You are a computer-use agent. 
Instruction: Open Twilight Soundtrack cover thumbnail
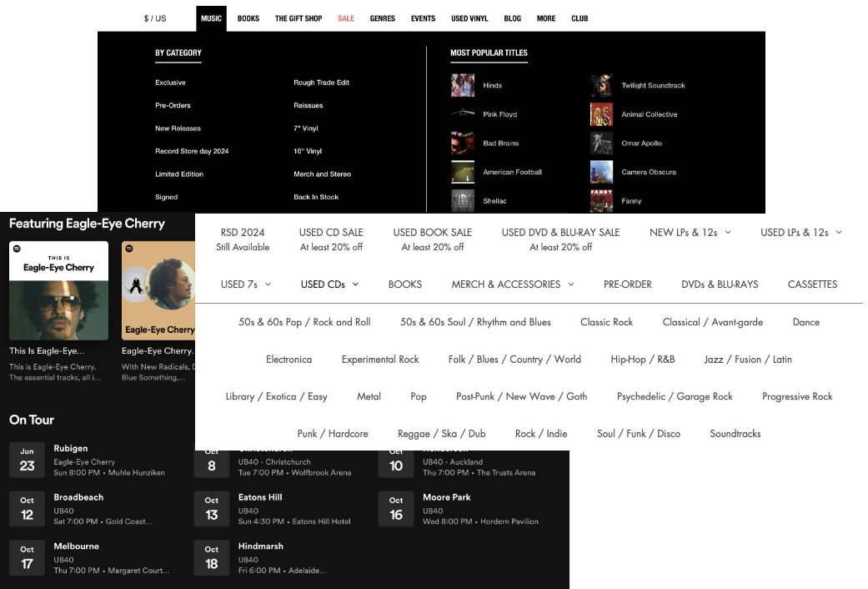[x=601, y=85]
